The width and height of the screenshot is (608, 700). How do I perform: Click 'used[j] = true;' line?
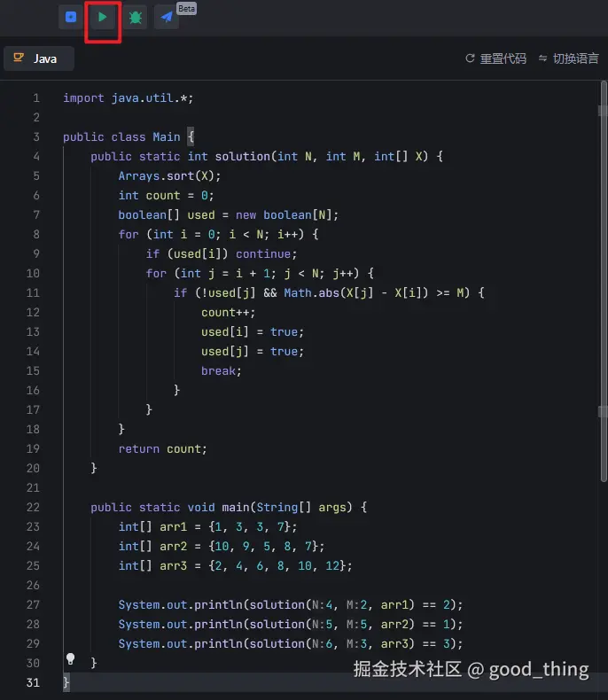[253, 352]
